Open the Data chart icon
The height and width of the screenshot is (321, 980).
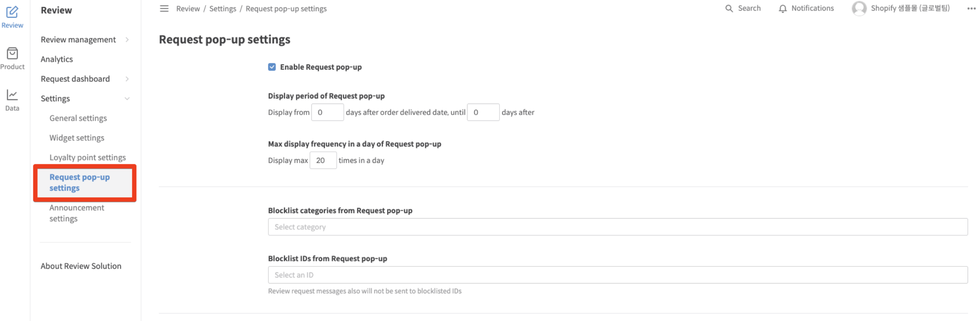12,95
